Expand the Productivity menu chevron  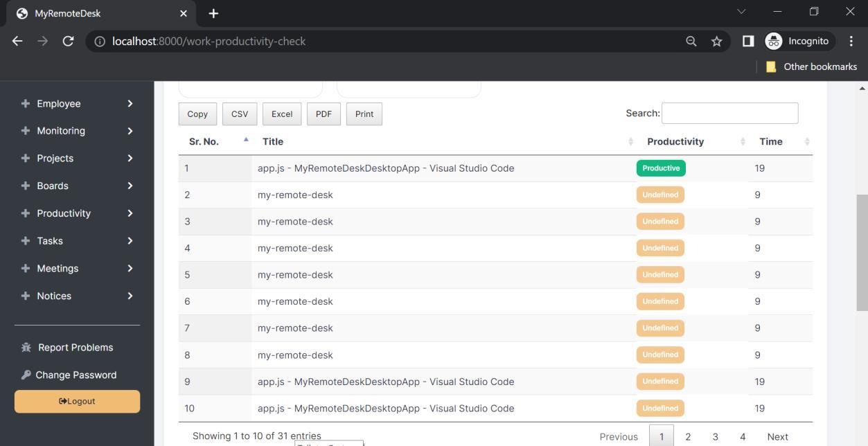coord(130,213)
